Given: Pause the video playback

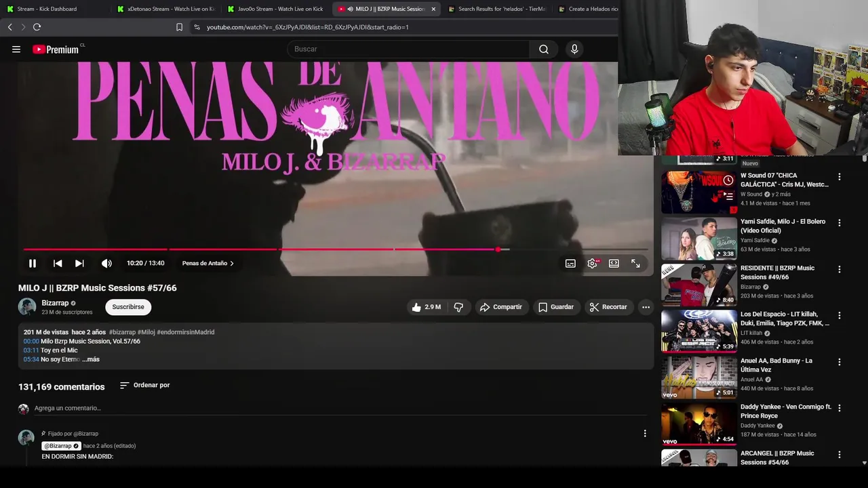Looking at the screenshot, I should click(x=32, y=263).
